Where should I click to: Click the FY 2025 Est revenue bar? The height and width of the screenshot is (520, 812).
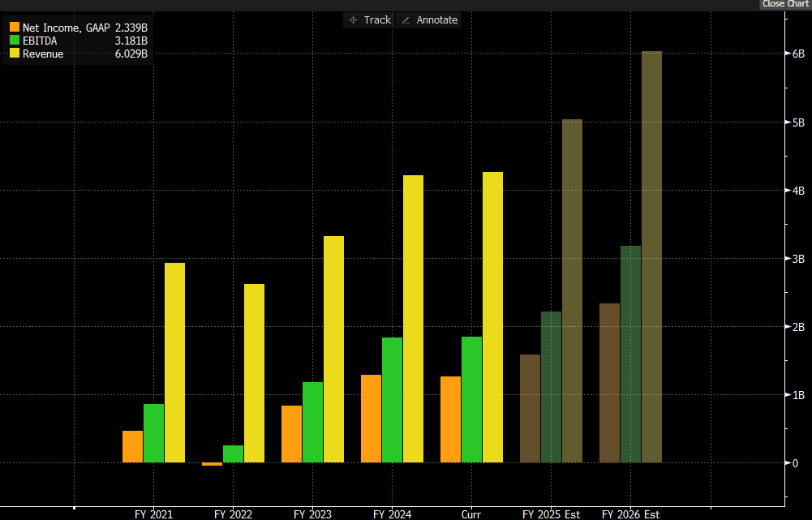(572, 290)
